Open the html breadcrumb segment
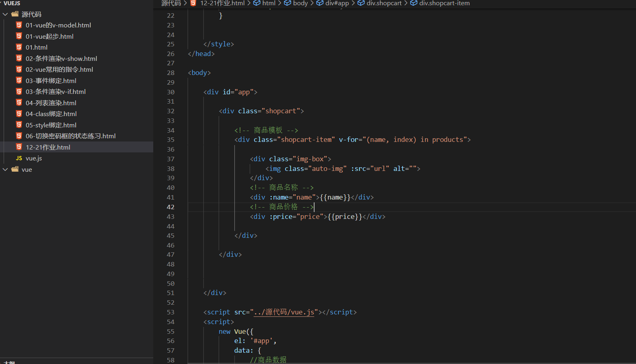636x364 pixels. (269, 3)
